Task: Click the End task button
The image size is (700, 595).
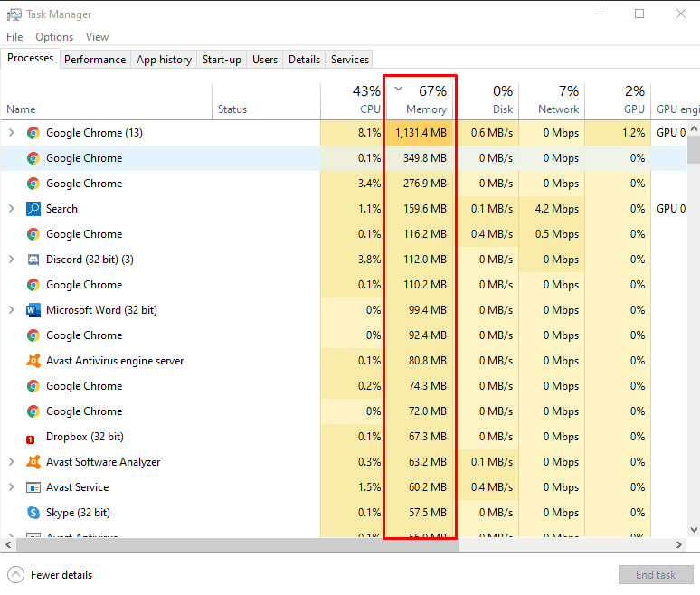Action: (656, 575)
